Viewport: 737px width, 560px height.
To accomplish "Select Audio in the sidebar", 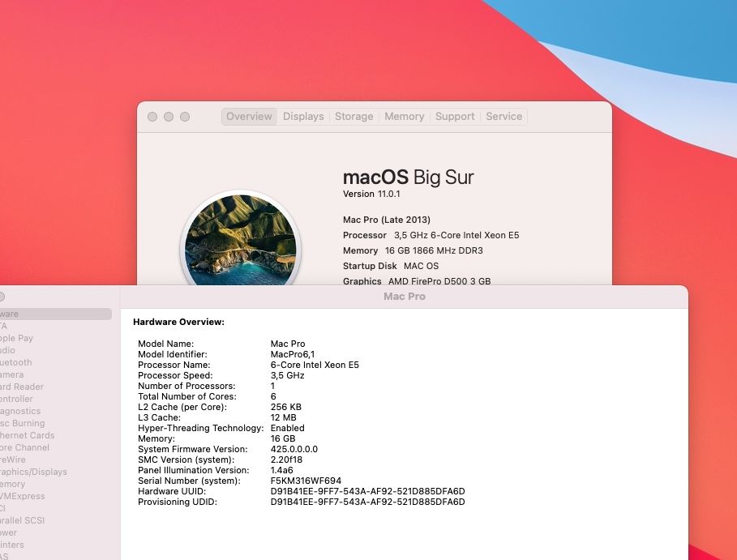I will pos(7,350).
